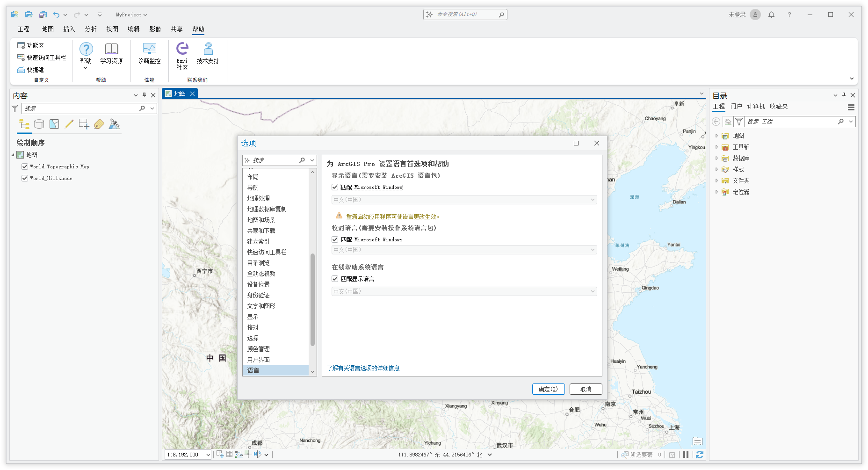Open 学习资源 learning resources book icon
The image size is (868, 470).
(x=111, y=53)
